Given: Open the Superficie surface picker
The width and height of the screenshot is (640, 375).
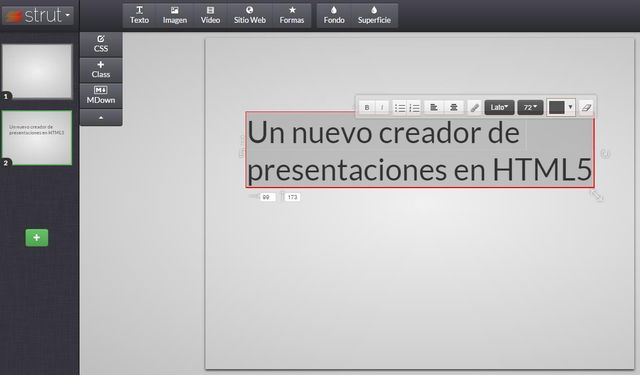Looking at the screenshot, I should click(x=374, y=16).
